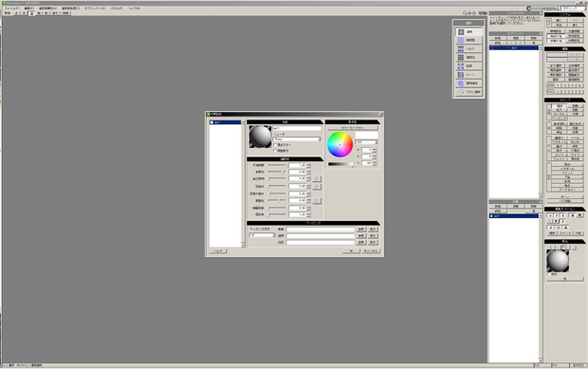Viewport: 588px width, 369px height.
Task: Open the Panel menu
Action: (116, 9)
